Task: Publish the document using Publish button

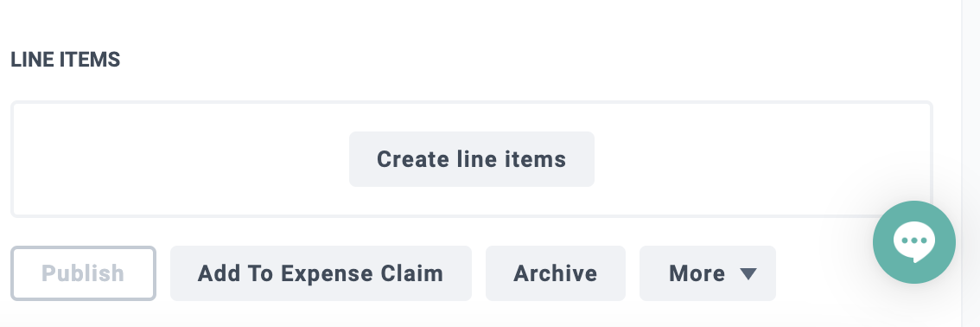Action: click(83, 273)
